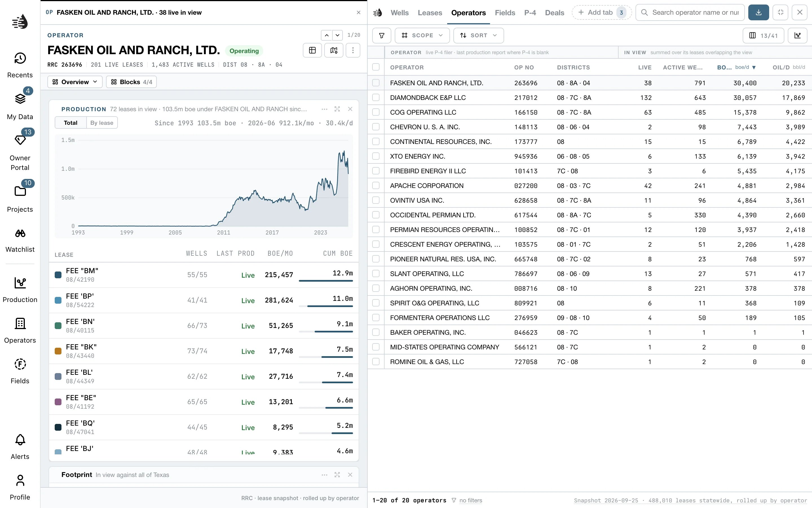Close the Fasken operator detail panel
Screen dimensions: 812x508
tap(359, 12)
